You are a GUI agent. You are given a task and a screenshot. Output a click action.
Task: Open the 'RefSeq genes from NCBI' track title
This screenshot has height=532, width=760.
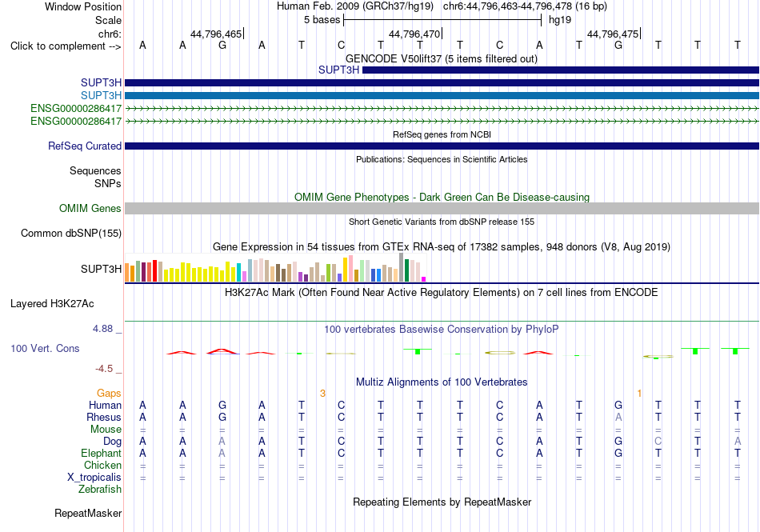[442, 134]
